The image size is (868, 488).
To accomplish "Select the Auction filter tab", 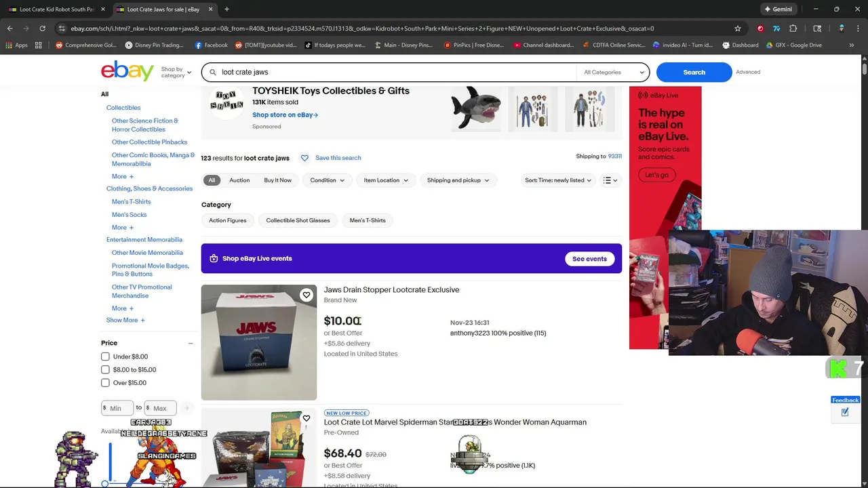I will point(239,180).
